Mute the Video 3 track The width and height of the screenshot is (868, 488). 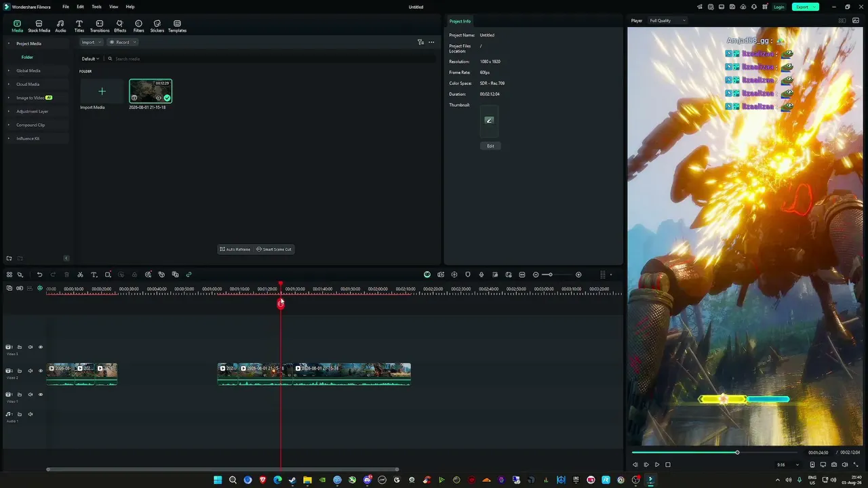coord(31,347)
